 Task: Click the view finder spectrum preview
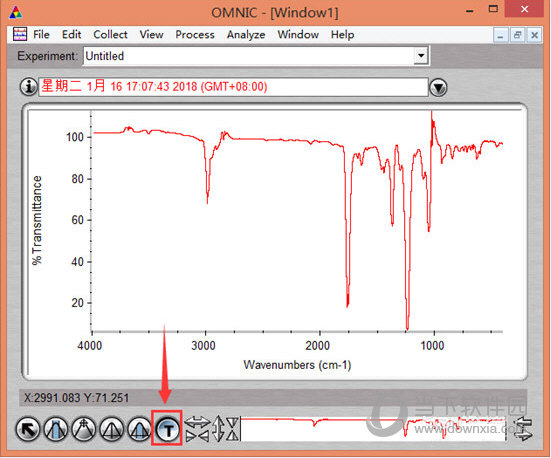pyautogui.click(x=373, y=428)
